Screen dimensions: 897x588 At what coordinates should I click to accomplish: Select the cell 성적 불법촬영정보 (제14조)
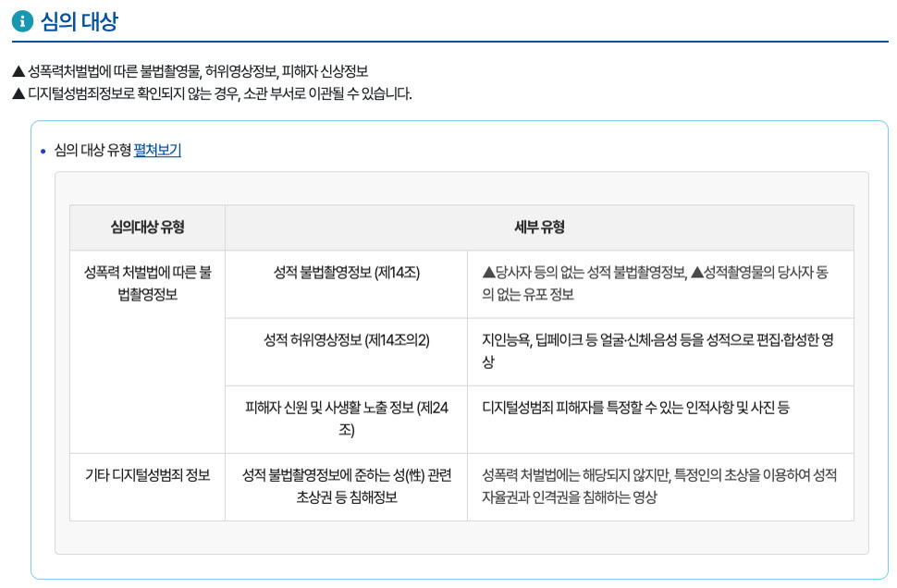coord(346,284)
